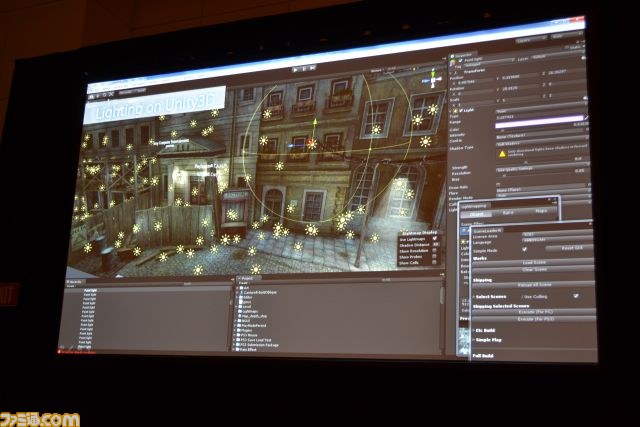Start Play mode with the play button
This screenshot has height=427, width=640.
[x=296, y=70]
